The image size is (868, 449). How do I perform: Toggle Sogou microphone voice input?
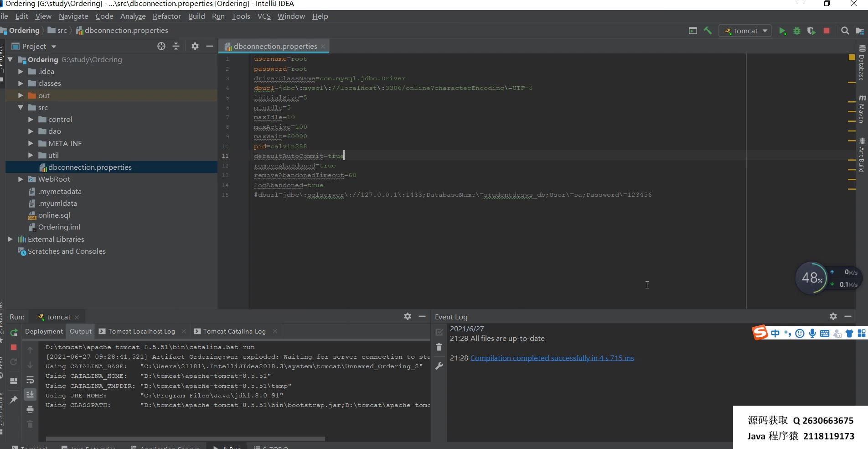click(812, 334)
